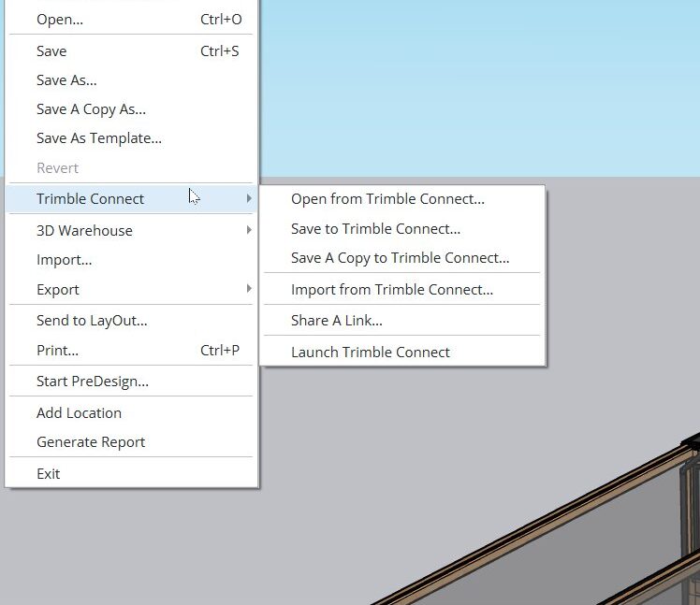Click the Ctrl+P shortcut label
700x605 pixels.
(220, 351)
